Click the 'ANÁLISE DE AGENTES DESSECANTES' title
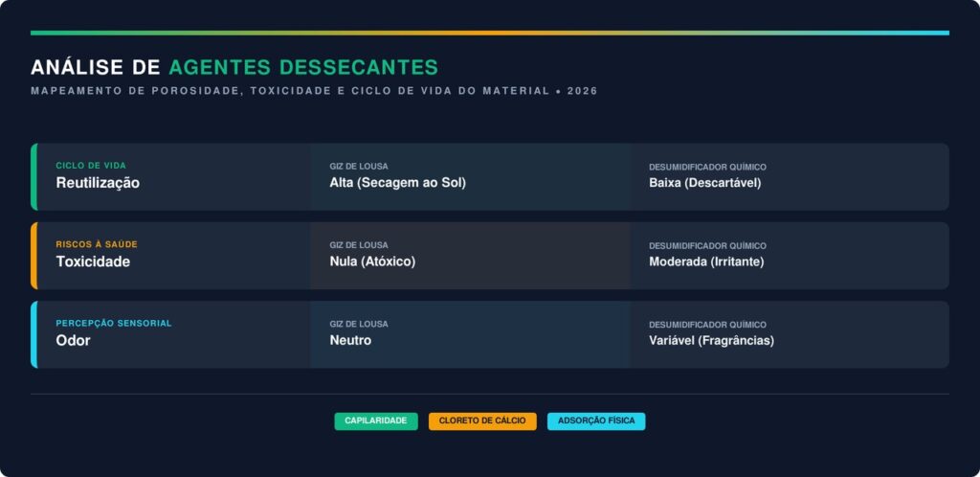The width and height of the screenshot is (980, 477). click(x=234, y=67)
